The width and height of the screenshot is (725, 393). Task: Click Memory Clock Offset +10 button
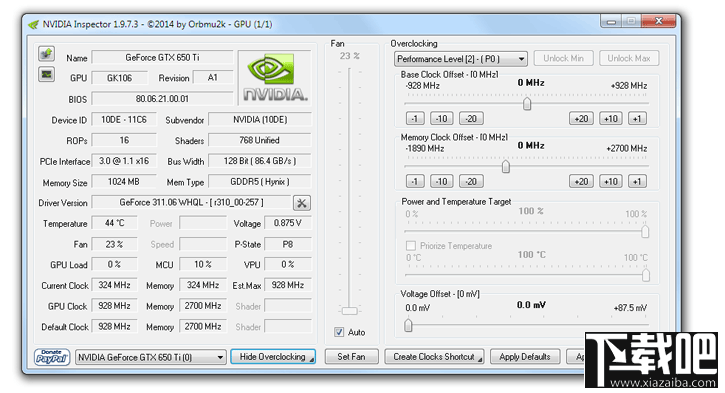[x=611, y=181]
